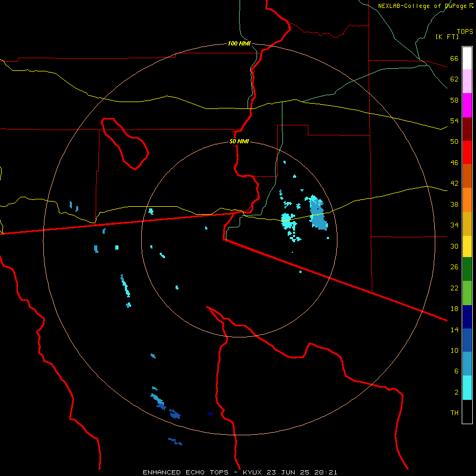This screenshot has width=476, height=476.
Task: Click the '62' legend value
Action: [454, 79]
